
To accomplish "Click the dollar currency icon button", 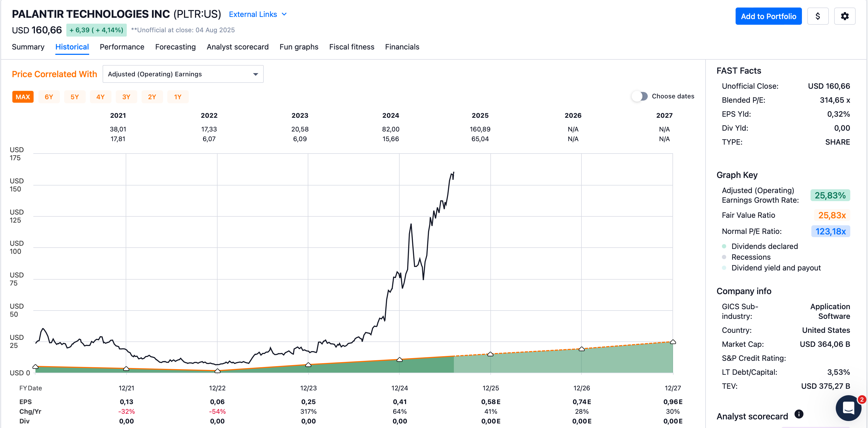I will (x=818, y=16).
